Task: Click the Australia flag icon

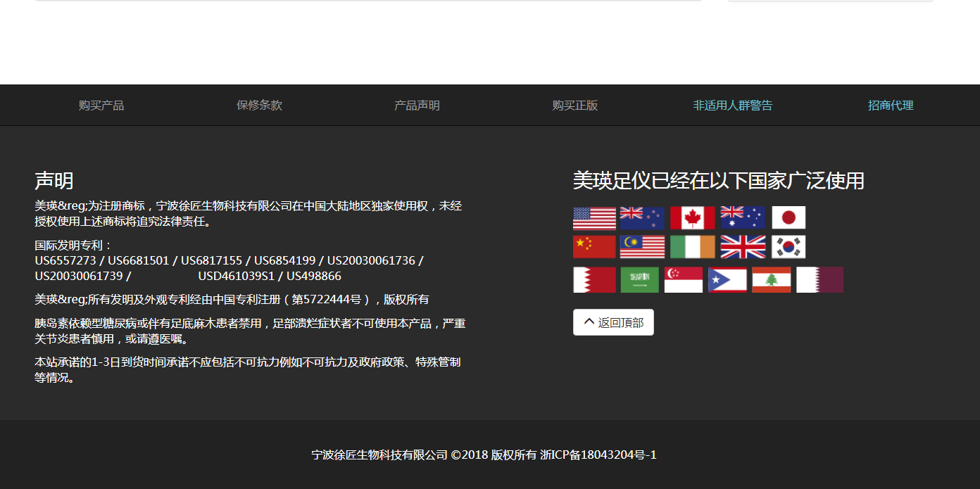Action: pyautogui.click(x=742, y=218)
